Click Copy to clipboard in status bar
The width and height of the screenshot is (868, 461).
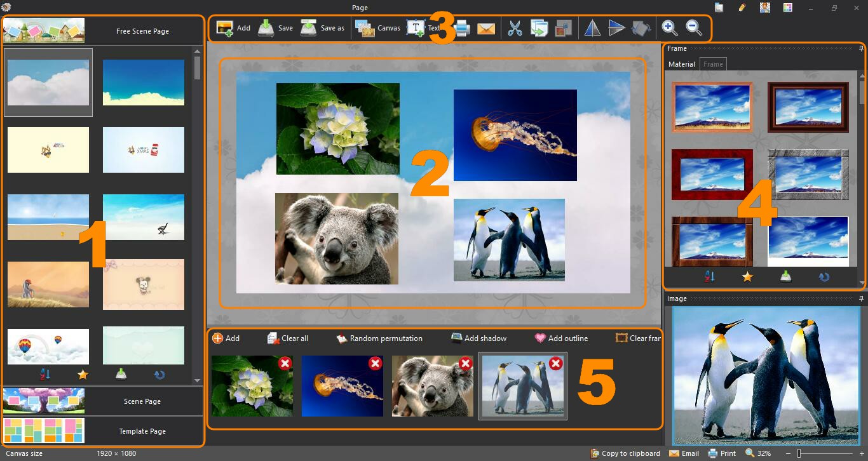click(625, 453)
